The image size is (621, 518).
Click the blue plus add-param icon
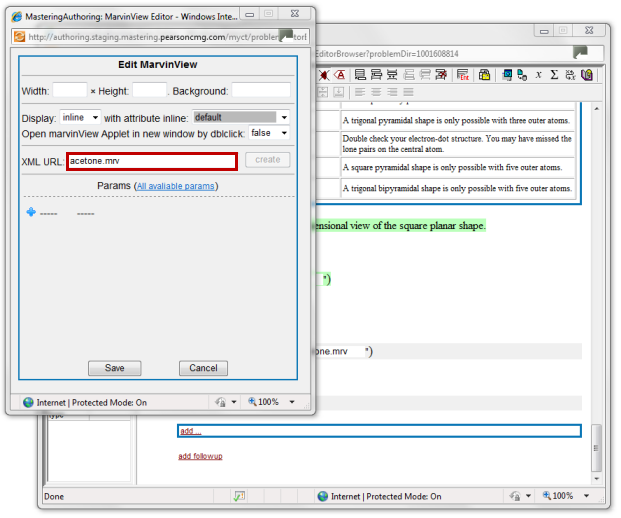click(31, 212)
